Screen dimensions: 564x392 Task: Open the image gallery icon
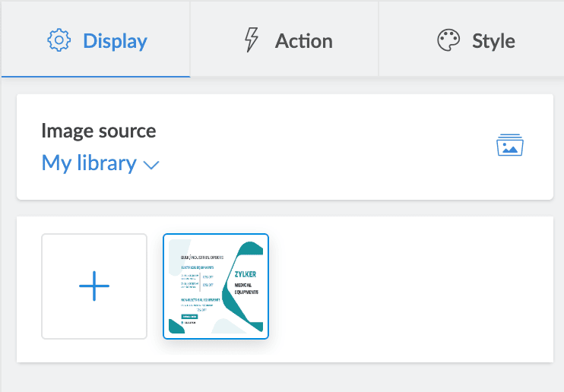(x=511, y=145)
